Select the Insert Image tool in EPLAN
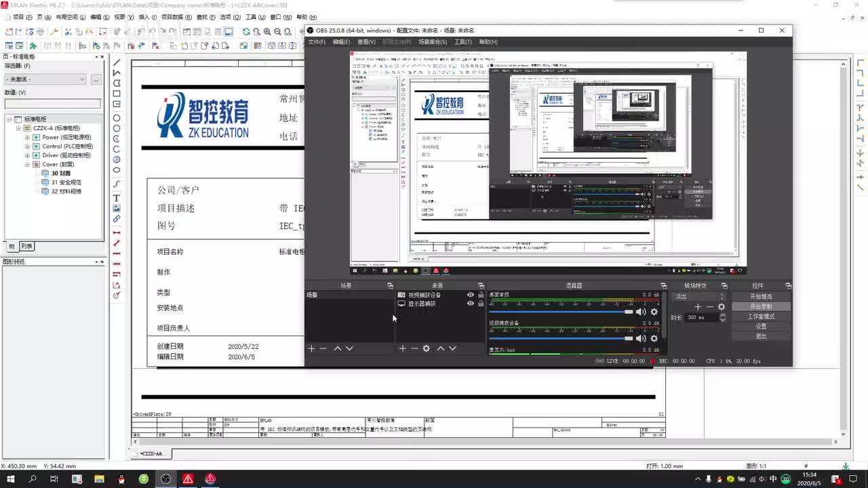 [x=117, y=208]
